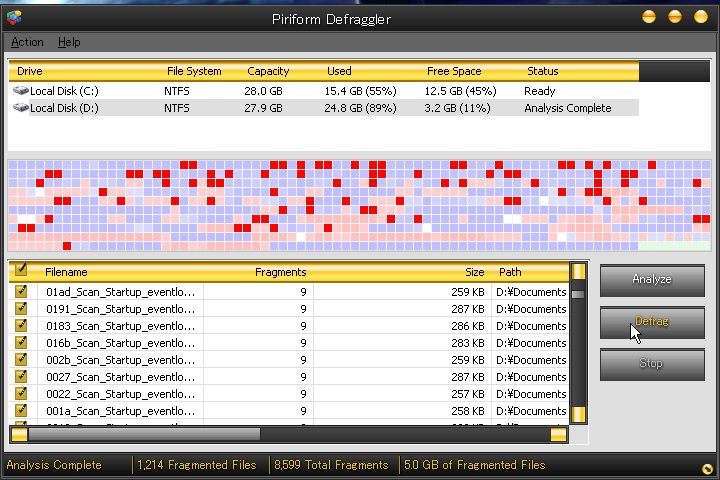Viewport: 720px width, 480px height.
Task: Toggle the select-all checkbox in Filename header
Action: [x=21, y=270]
